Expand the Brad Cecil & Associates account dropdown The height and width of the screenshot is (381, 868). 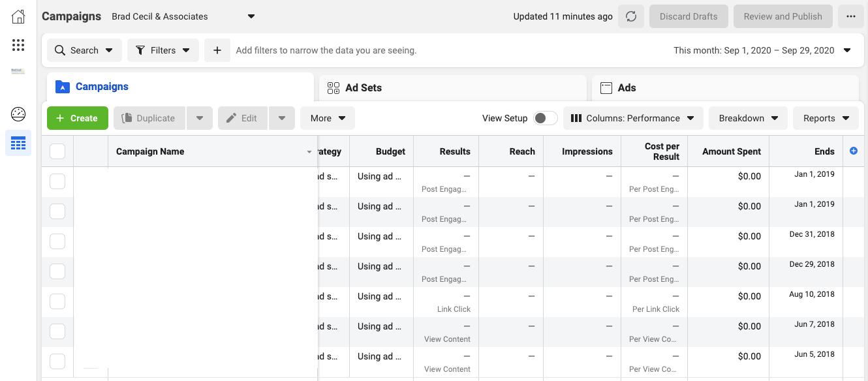point(251,16)
